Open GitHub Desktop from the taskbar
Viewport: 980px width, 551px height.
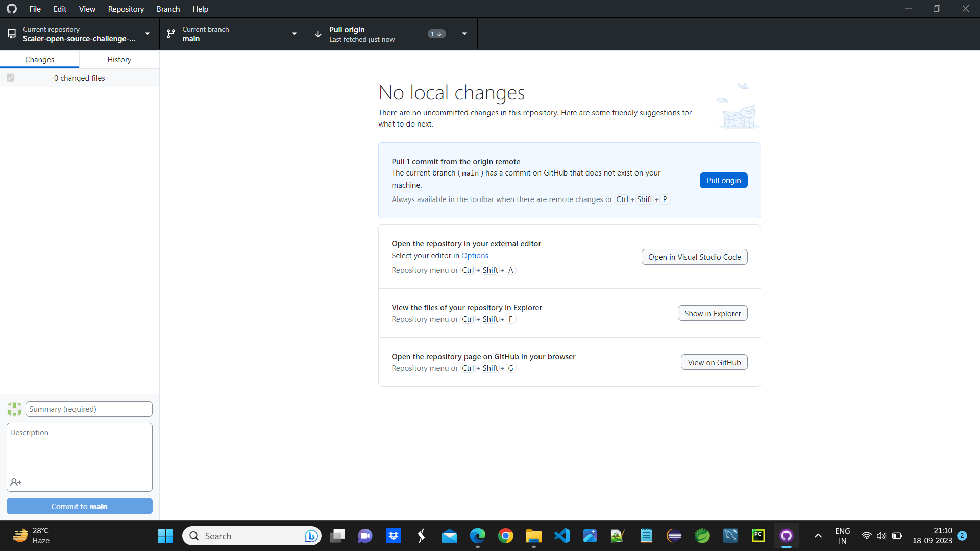tap(787, 536)
